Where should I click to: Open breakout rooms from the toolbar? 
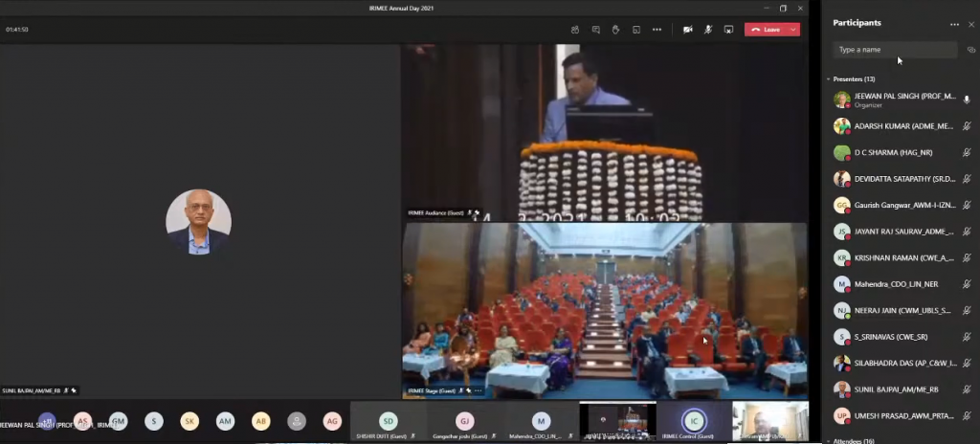tap(636, 30)
